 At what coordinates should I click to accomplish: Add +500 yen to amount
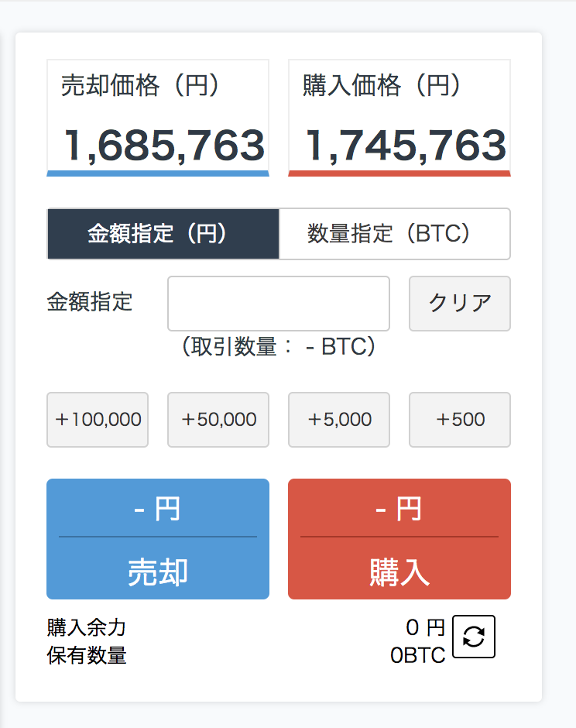[x=460, y=420]
